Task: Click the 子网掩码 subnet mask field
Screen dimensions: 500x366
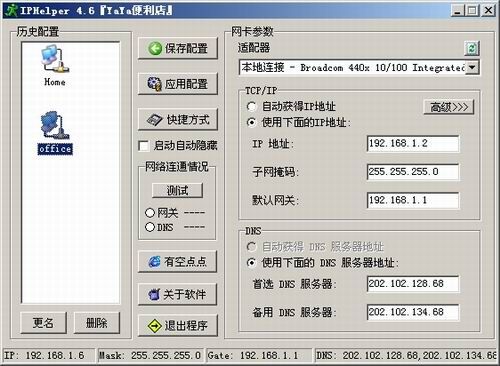Action: point(413,172)
